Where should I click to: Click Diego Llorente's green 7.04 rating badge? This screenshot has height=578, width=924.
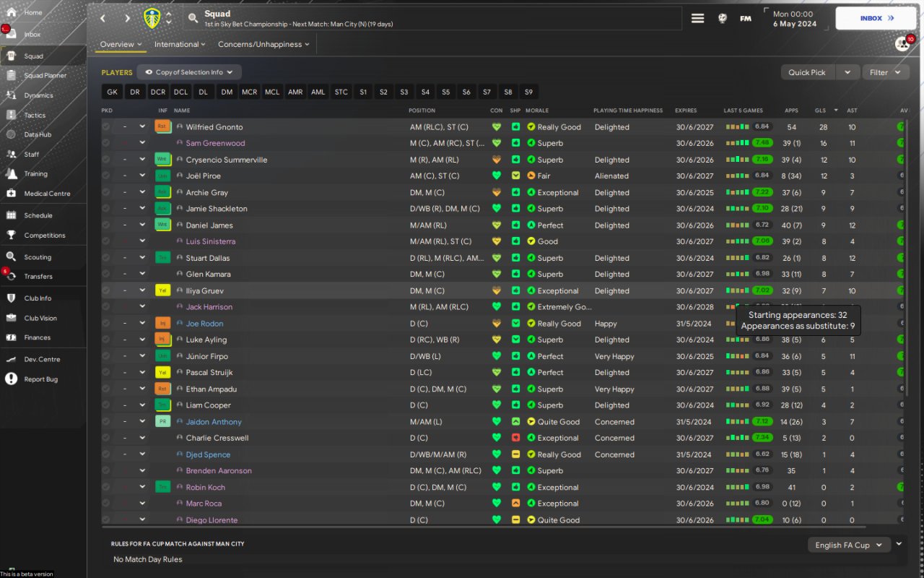pyautogui.click(x=762, y=519)
